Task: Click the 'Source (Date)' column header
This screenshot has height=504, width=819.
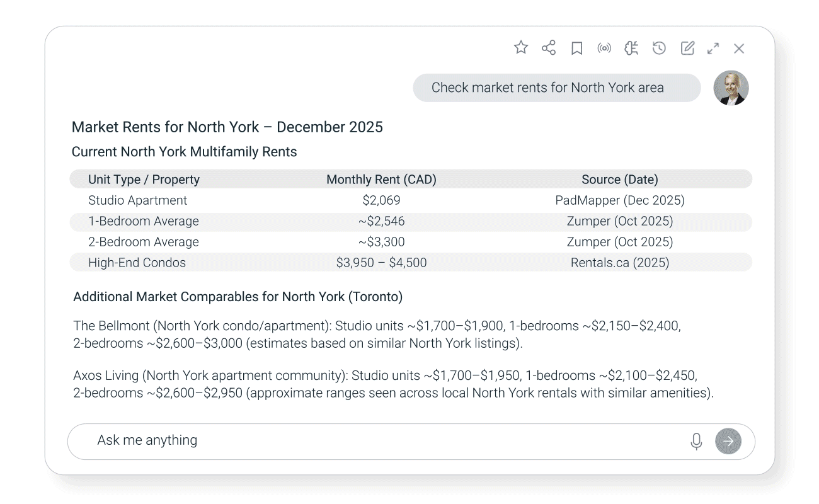Action: (619, 180)
